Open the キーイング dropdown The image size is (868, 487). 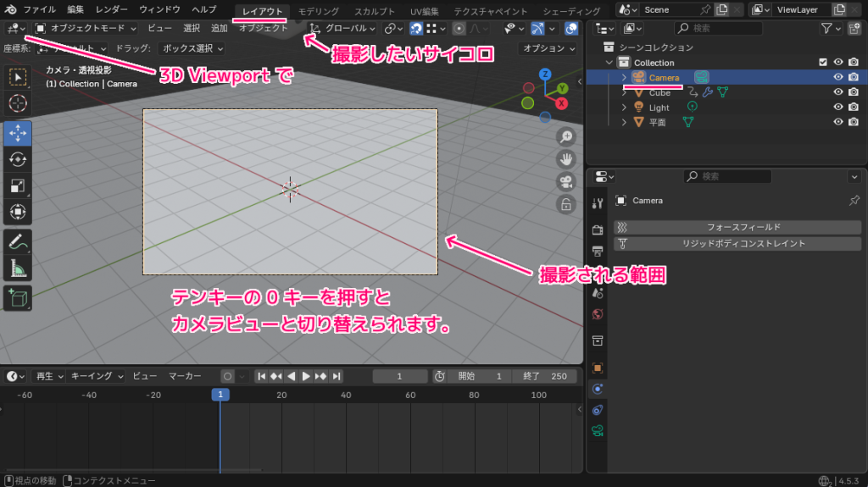pos(97,376)
